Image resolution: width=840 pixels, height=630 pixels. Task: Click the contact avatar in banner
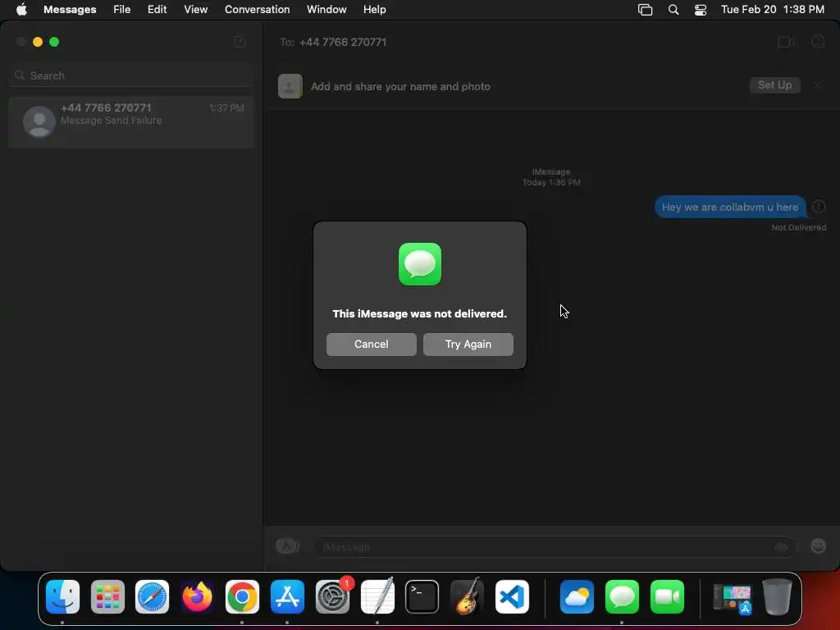(x=290, y=86)
